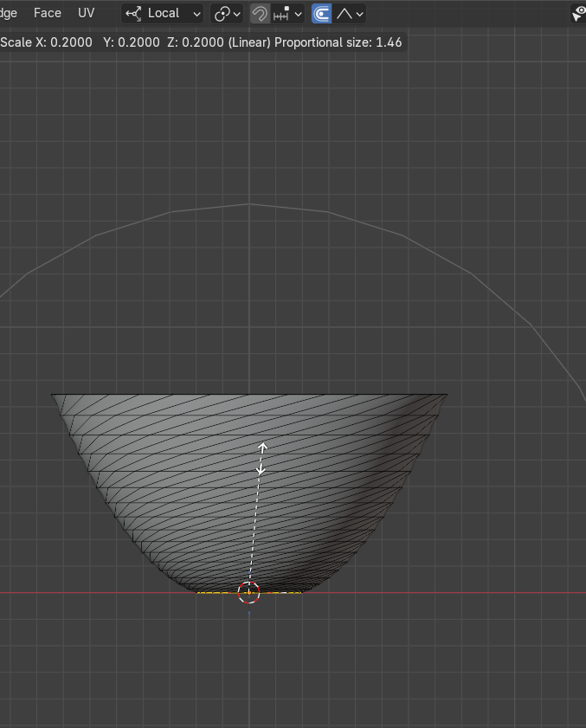The height and width of the screenshot is (728, 586).
Task: Open the Face menu
Action: [48, 13]
